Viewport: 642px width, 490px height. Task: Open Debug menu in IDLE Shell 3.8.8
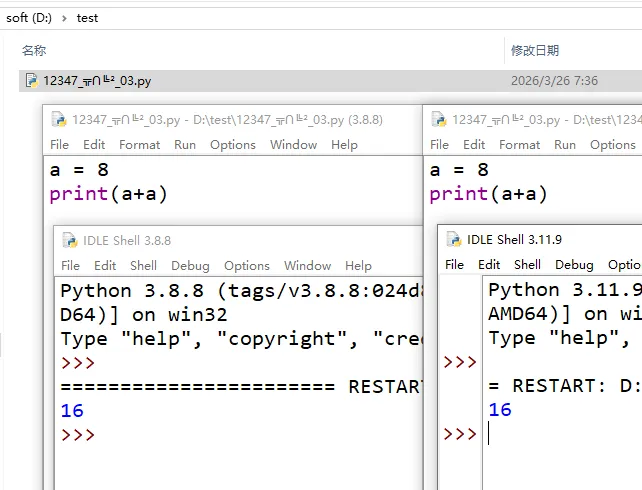tap(190, 266)
